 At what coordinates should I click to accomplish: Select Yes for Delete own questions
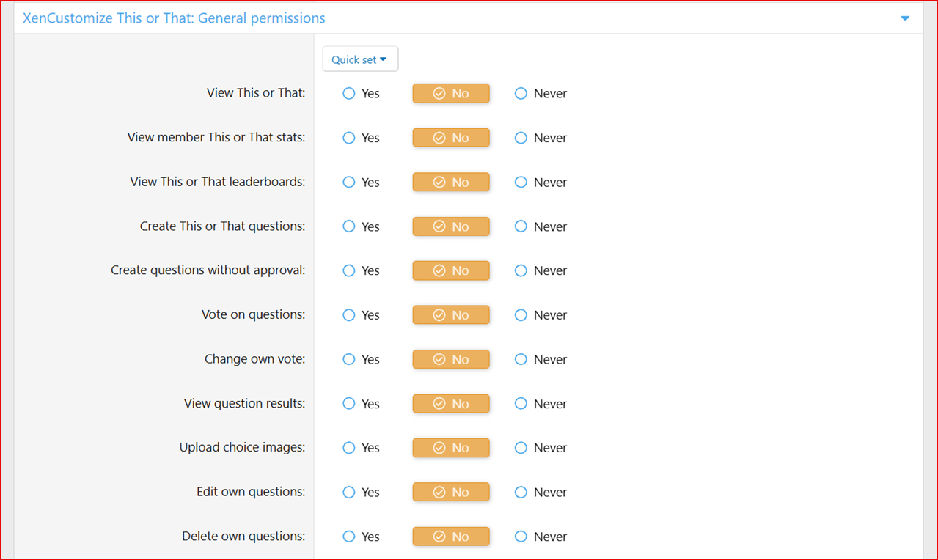click(x=361, y=537)
